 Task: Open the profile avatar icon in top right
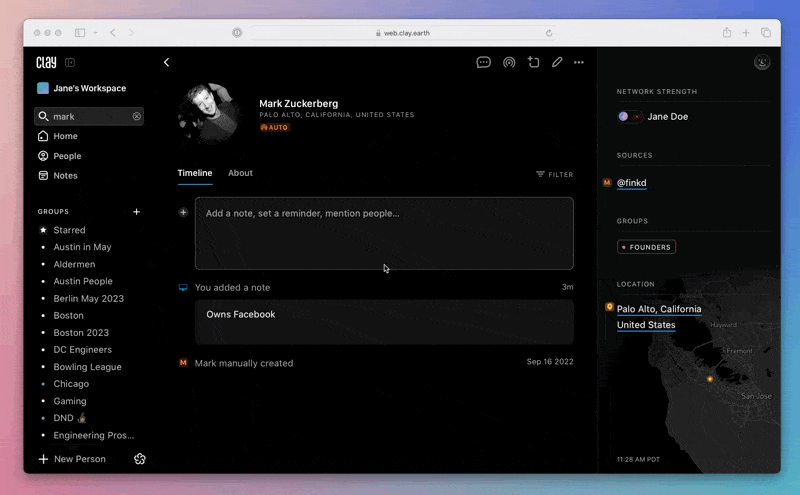coord(762,62)
